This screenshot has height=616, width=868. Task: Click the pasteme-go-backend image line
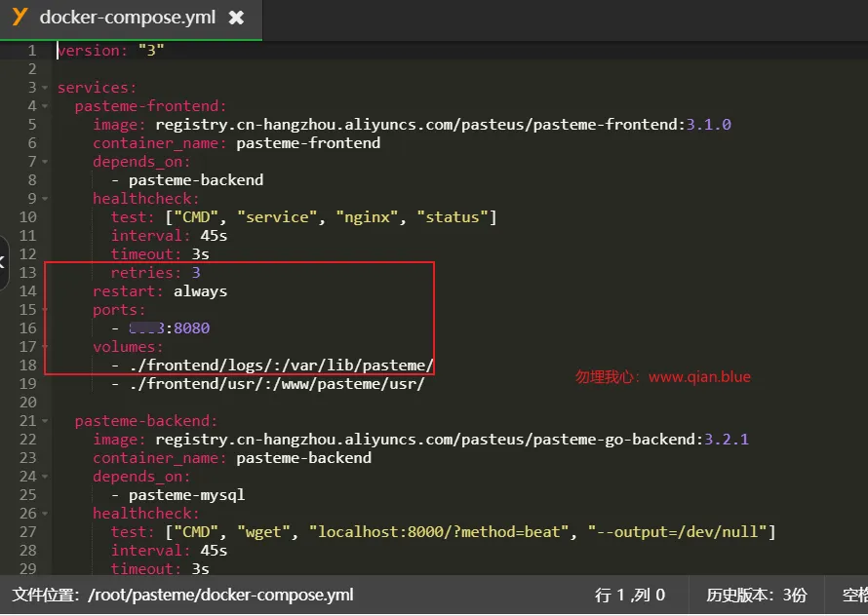tap(420, 440)
